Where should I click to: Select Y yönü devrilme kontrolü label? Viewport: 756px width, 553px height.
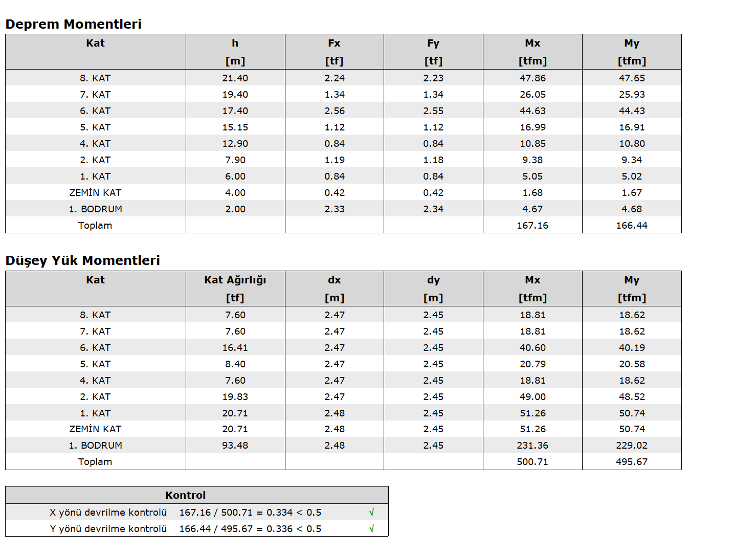point(108,528)
